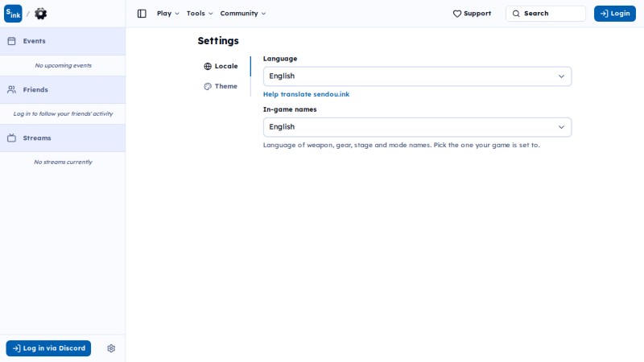Open settings gear in sidebar footer
Screen dimensions: 644x362
pyautogui.click(x=111, y=348)
